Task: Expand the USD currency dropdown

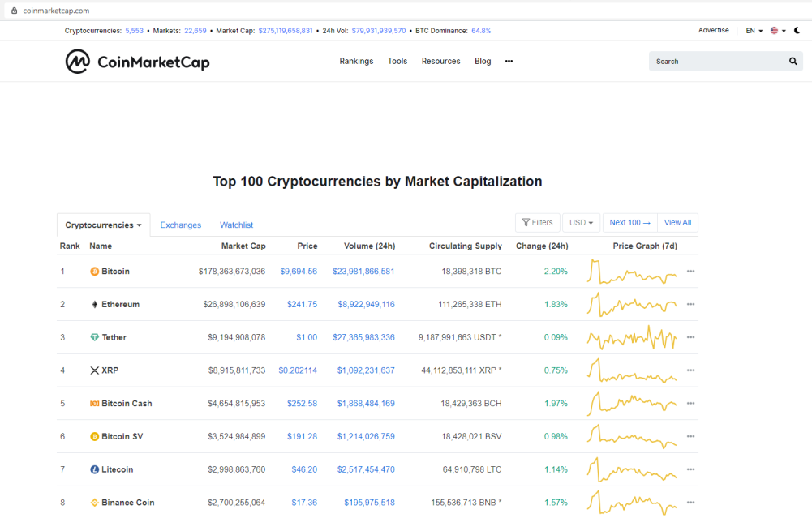Action: pyautogui.click(x=581, y=222)
